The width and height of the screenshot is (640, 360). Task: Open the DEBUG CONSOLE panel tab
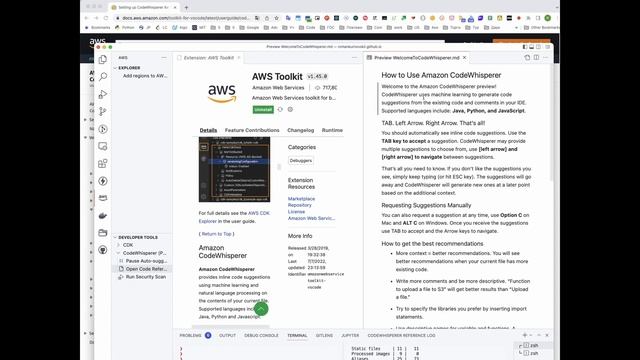261,335
